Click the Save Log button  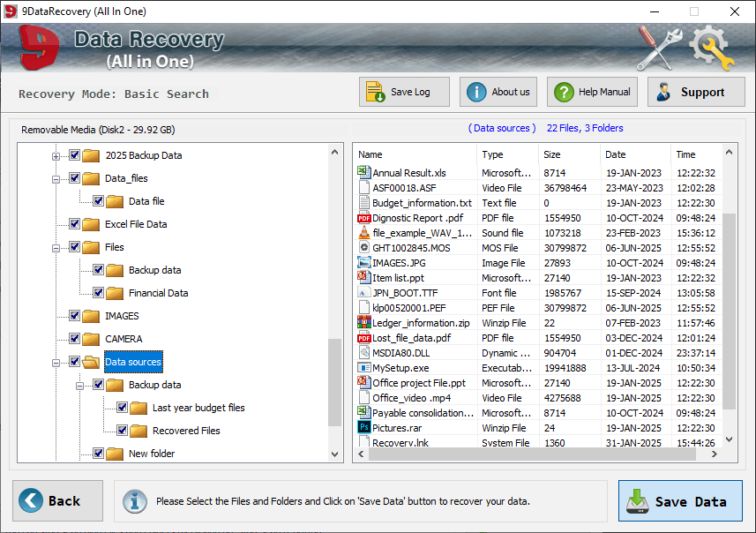(404, 92)
